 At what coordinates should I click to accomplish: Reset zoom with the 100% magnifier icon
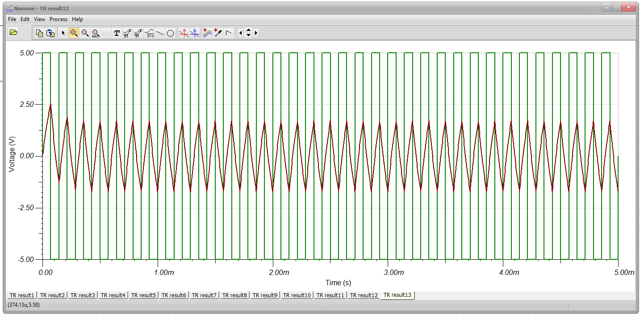[x=96, y=33]
